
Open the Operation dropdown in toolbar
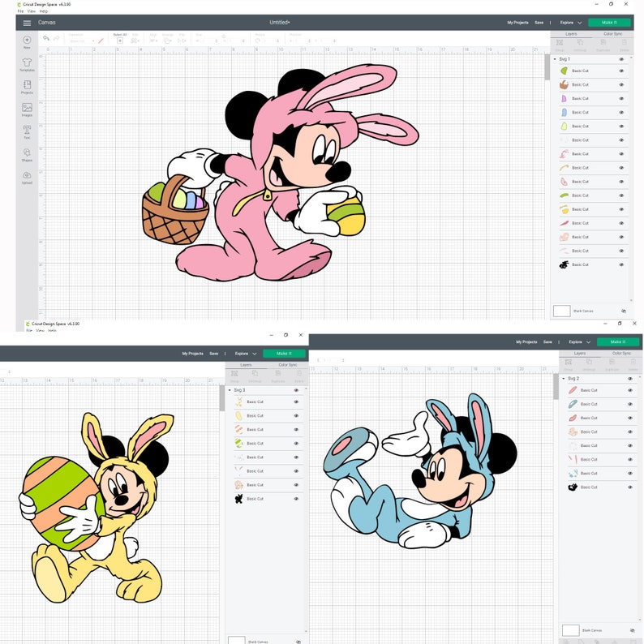[82, 41]
